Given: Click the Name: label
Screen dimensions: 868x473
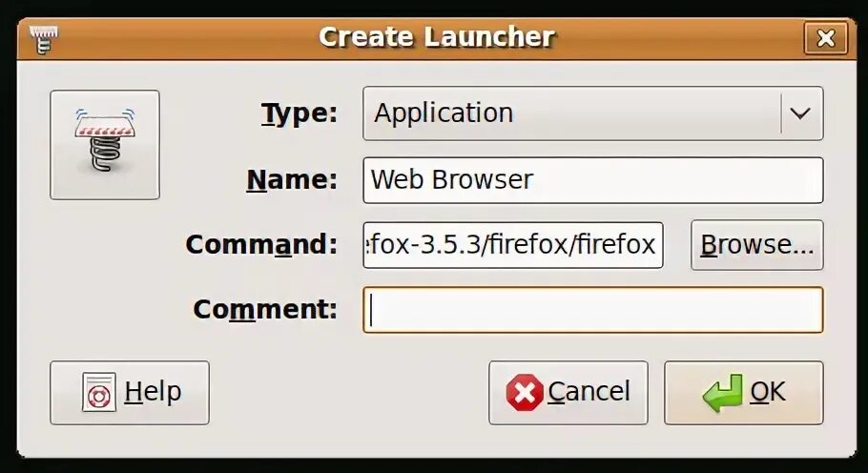Looking at the screenshot, I should coord(292,180).
